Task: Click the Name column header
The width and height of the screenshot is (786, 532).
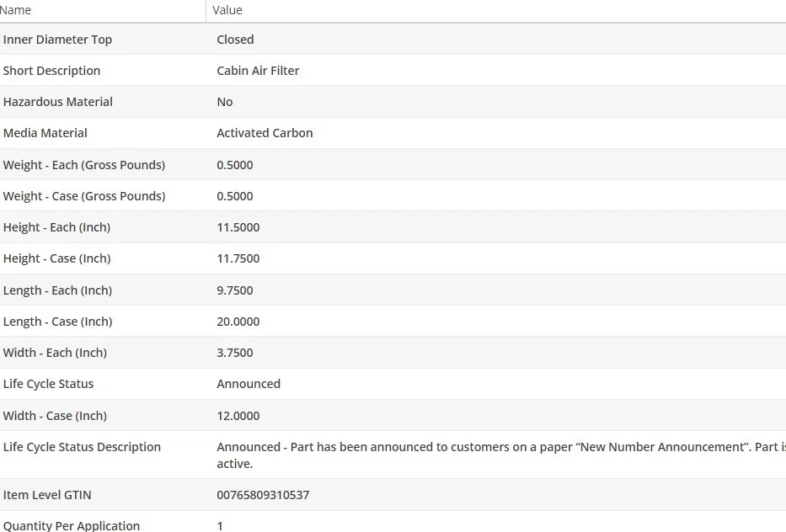Action: pyautogui.click(x=17, y=10)
